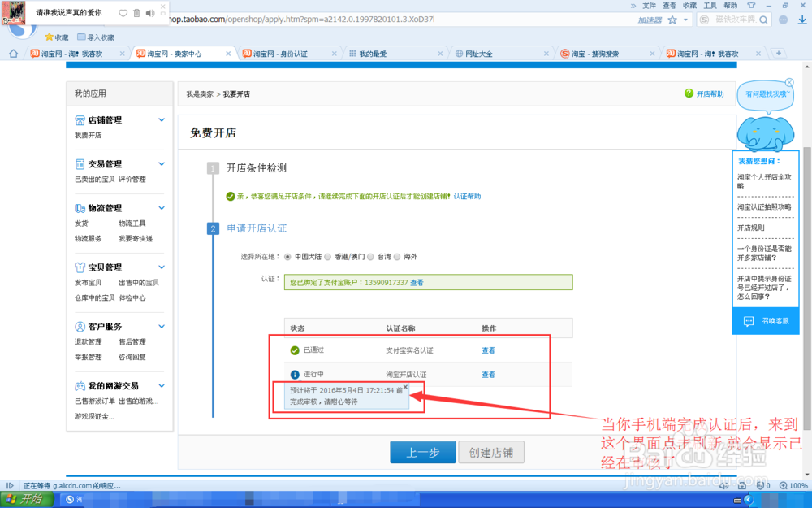Close the 有问题找我哦 speech bubble
Screen dimensions: 812x508
789,82
